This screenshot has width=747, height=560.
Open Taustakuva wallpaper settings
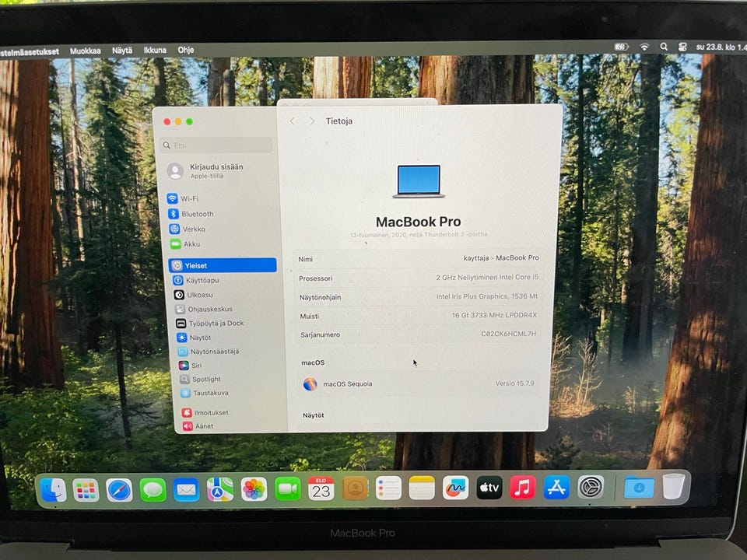[x=205, y=393]
